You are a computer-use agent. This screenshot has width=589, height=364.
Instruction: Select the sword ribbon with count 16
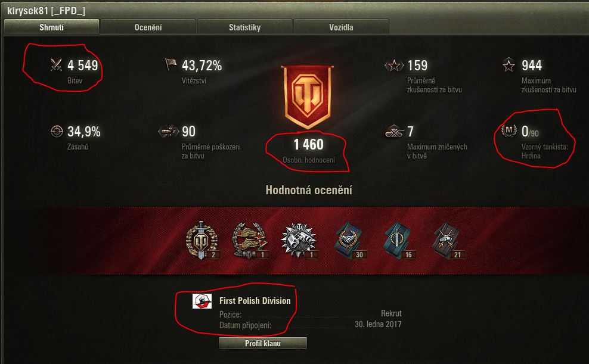click(x=398, y=241)
